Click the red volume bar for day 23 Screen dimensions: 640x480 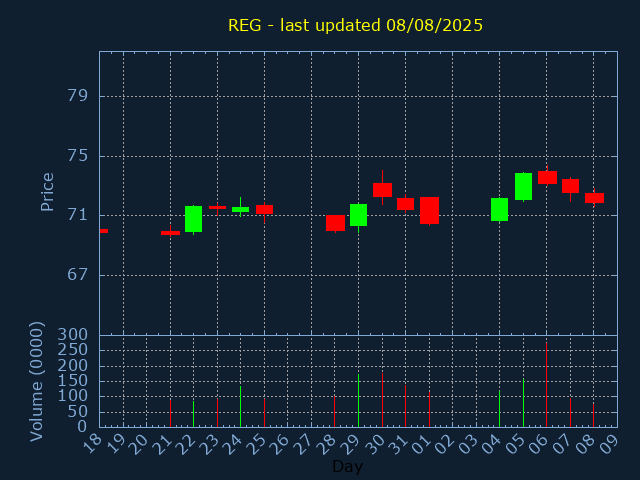tap(218, 413)
